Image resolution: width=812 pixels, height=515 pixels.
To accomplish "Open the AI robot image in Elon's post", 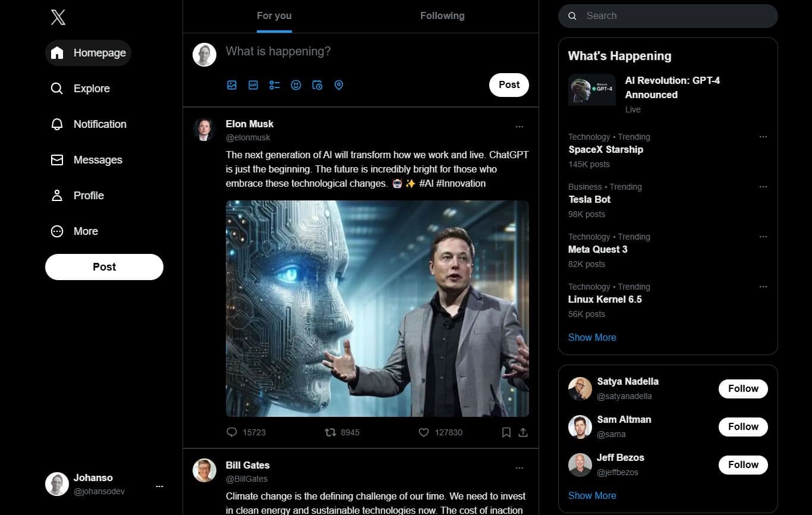I will click(377, 309).
